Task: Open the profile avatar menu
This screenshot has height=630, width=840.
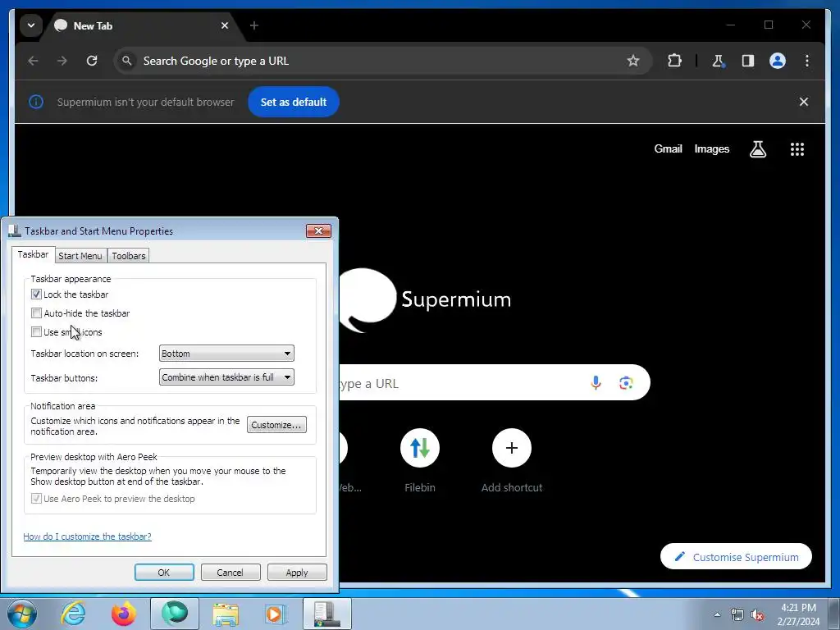Action: pos(778,61)
